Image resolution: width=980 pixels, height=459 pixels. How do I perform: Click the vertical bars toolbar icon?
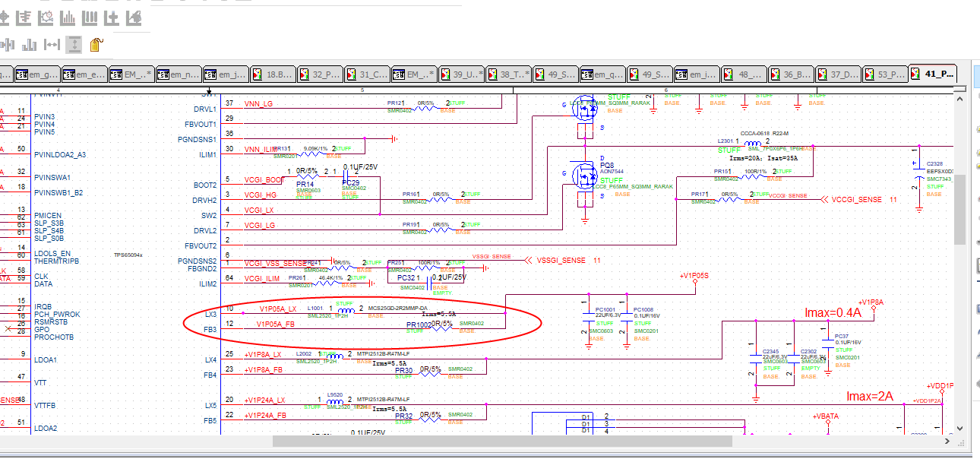coord(90,17)
